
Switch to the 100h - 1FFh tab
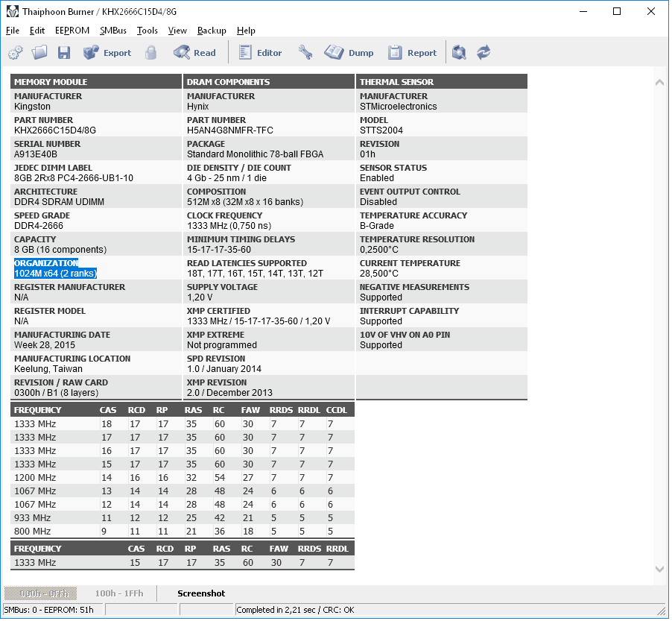pyautogui.click(x=119, y=593)
